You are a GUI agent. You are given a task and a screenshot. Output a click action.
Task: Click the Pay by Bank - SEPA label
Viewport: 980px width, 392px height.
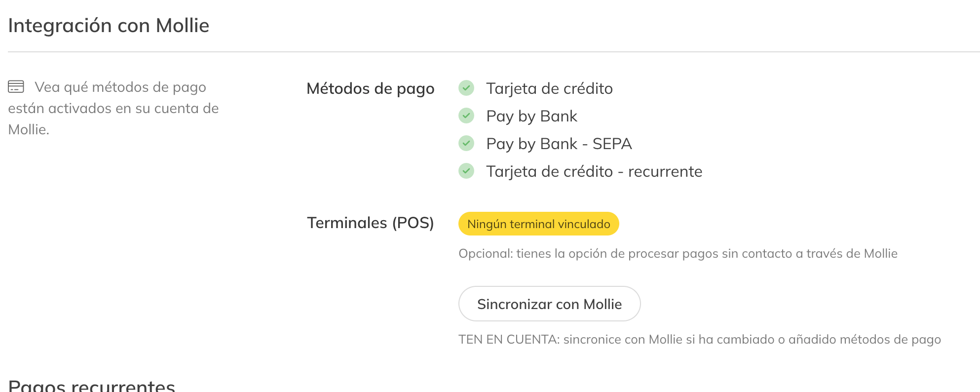(x=559, y=144)
